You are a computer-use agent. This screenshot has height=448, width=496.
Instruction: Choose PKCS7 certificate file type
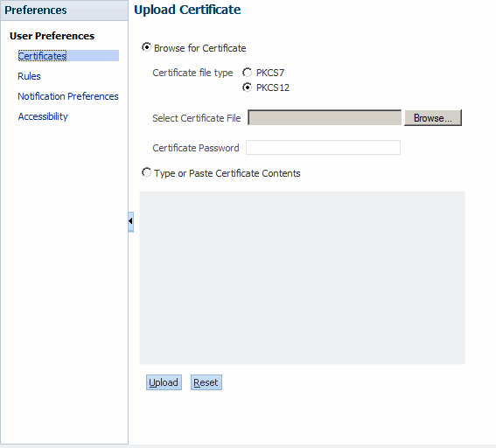click(247, 73)
